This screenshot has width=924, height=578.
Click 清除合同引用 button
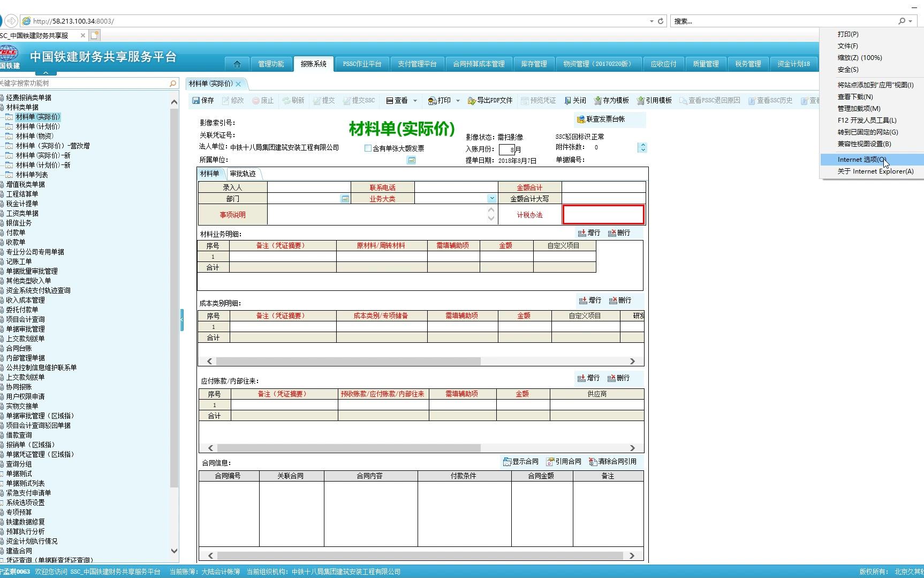612,461
